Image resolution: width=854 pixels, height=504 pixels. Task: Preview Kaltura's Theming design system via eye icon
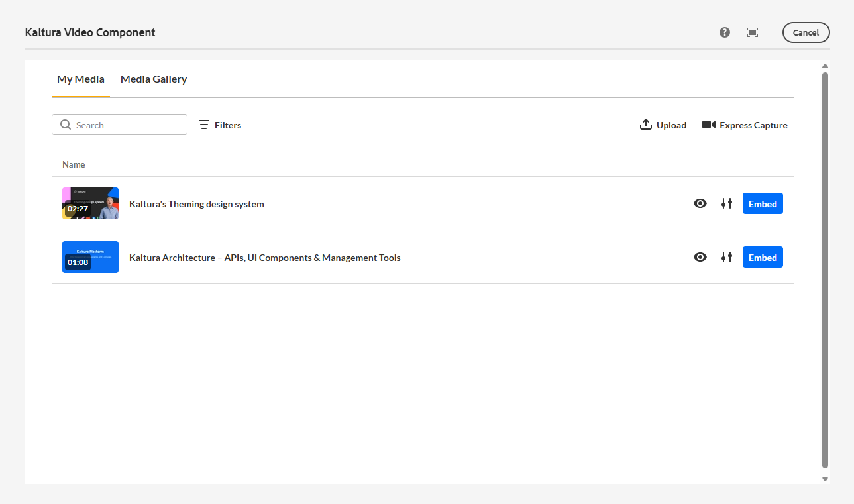tap(700, 204)
